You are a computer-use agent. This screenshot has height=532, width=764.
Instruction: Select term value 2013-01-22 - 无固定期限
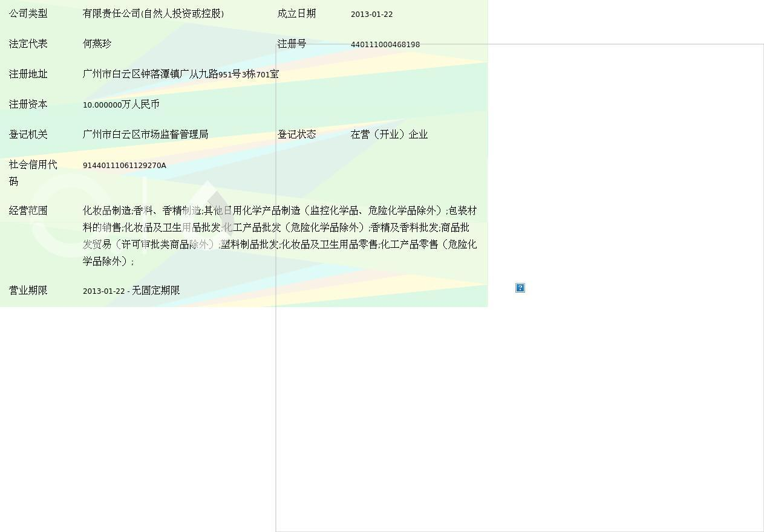[x=131, y=290]
